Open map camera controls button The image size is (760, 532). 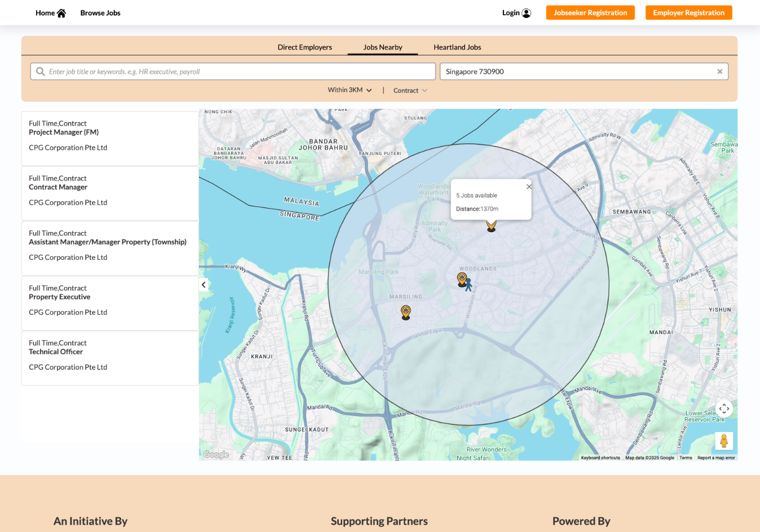pyautogui.click(x=724, y=409)
